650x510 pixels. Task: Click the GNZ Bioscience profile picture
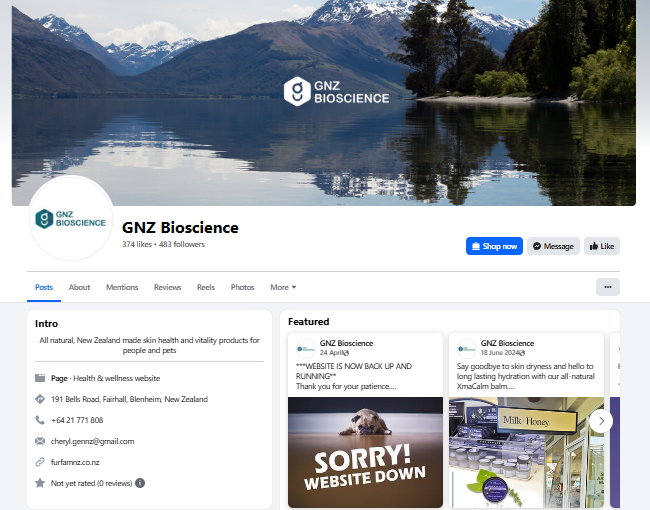tap(71, 218)
